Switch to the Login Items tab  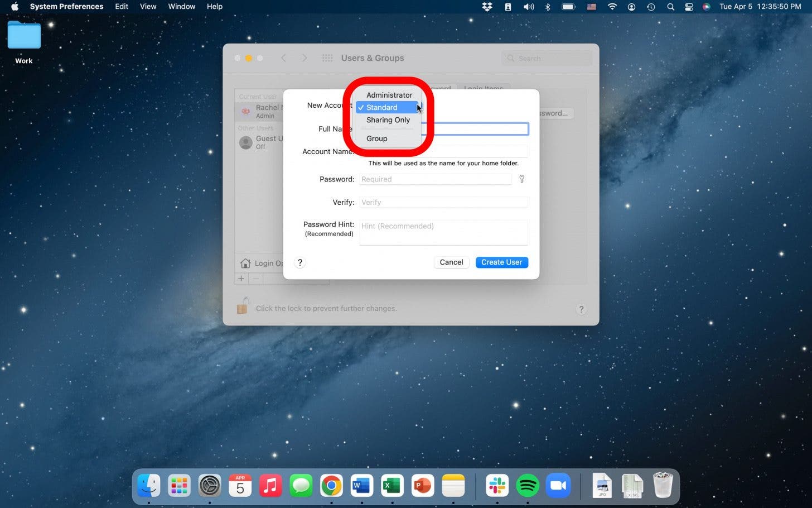(x=484, y=89)
